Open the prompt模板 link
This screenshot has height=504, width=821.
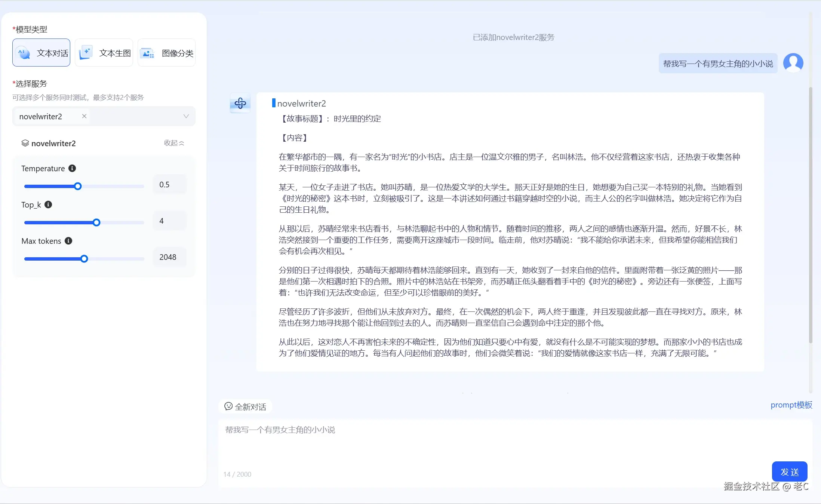pyautogui.click(x=791, y=405)
